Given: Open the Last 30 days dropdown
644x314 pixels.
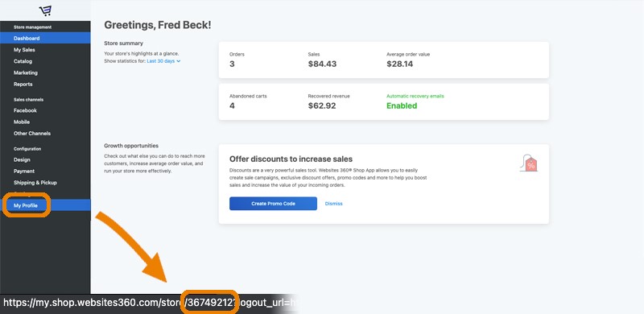Looking at the screenshot, I should 163,61.
